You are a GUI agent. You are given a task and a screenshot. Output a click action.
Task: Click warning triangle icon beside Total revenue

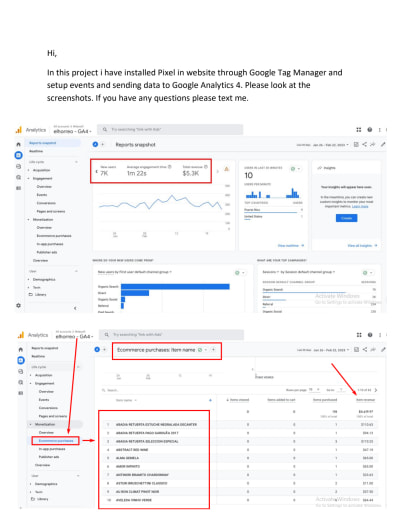coord(227,169)
